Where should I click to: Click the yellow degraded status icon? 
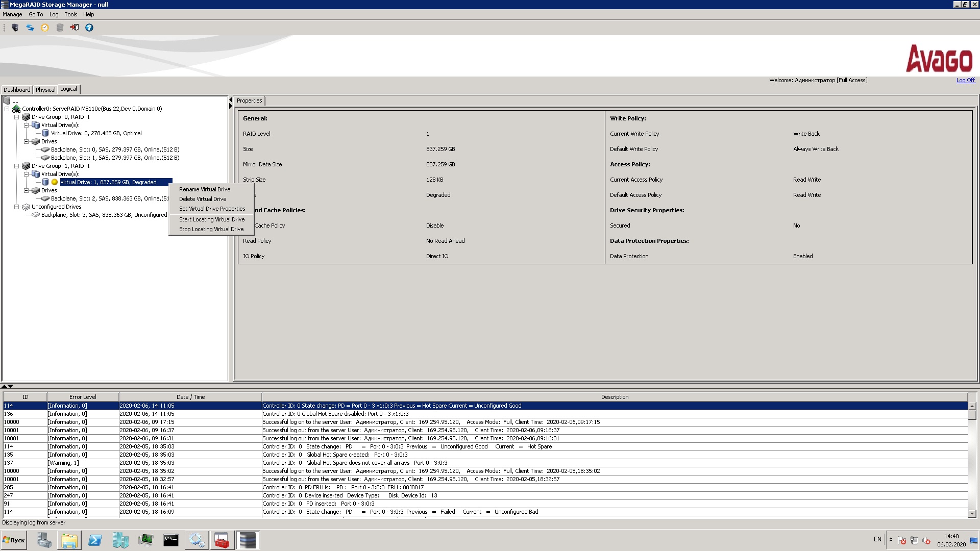pos(54,182)
